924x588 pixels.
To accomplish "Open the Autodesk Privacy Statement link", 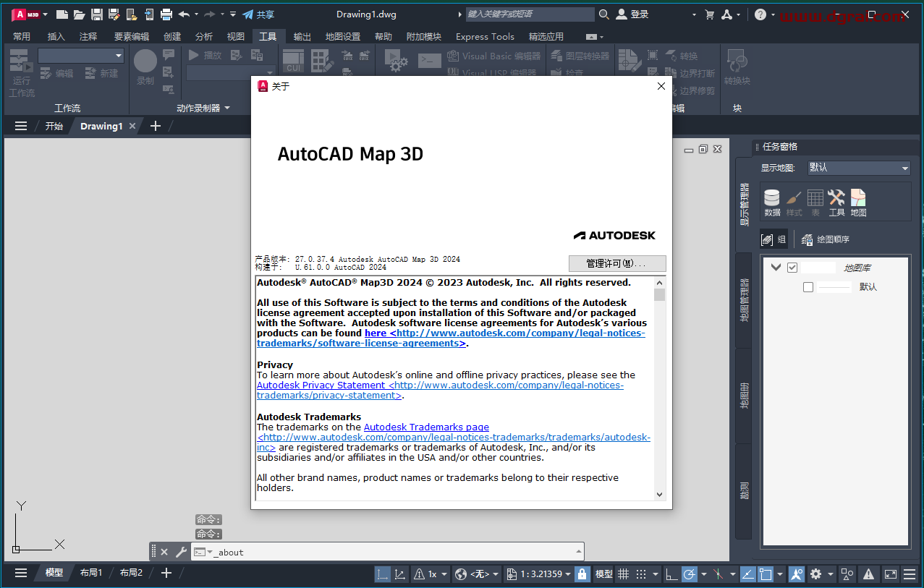I will pyautogui.click(x=440, y=391).
